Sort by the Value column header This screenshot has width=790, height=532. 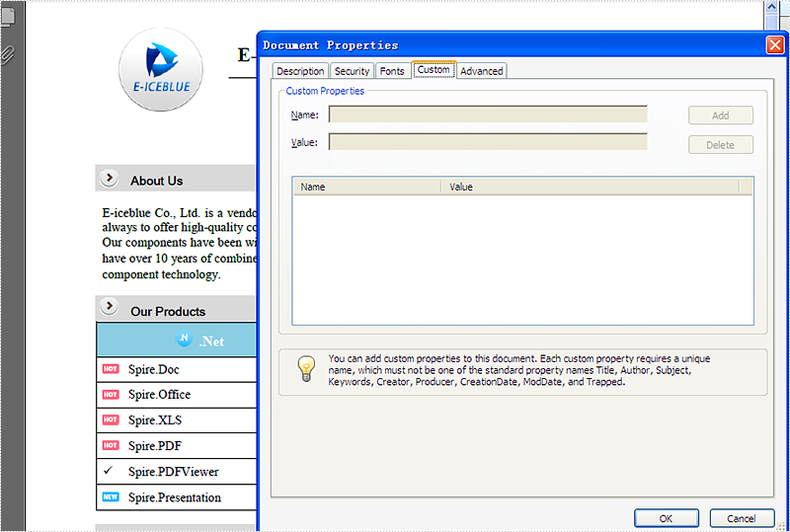pyautogui.click(x=590, y=187)
